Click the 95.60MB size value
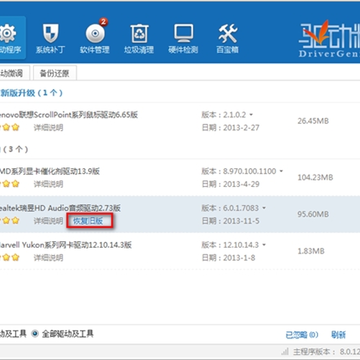The image size is (360, 360). (x=313, y=214)
